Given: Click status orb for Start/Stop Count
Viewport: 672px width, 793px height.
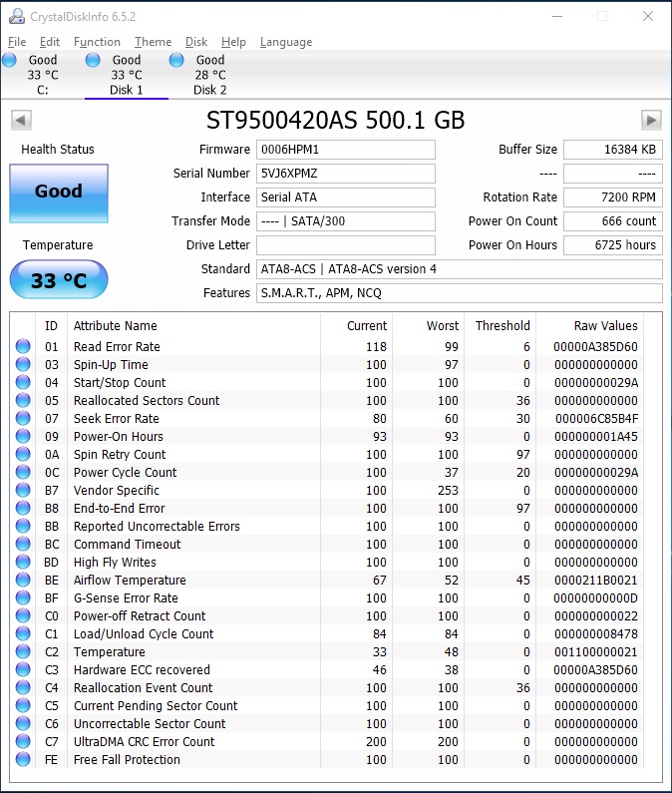Looking at the screenshot, I should point(23,382).
